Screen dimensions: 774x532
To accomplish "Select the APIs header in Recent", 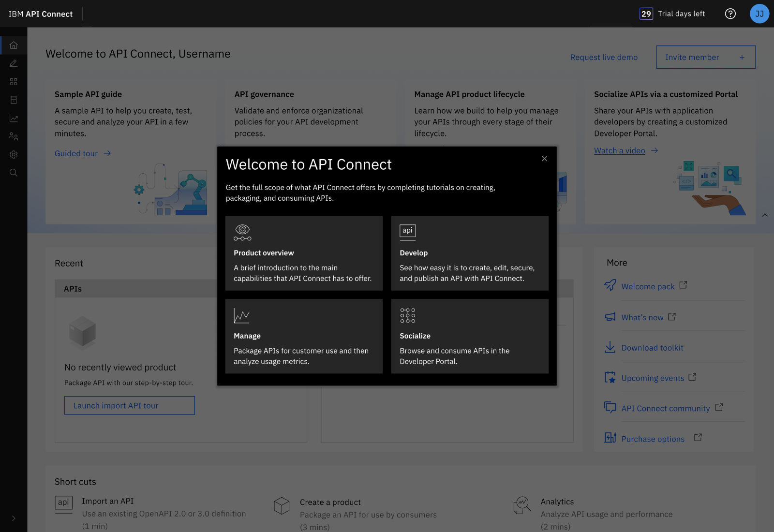I will pos(73,289).
